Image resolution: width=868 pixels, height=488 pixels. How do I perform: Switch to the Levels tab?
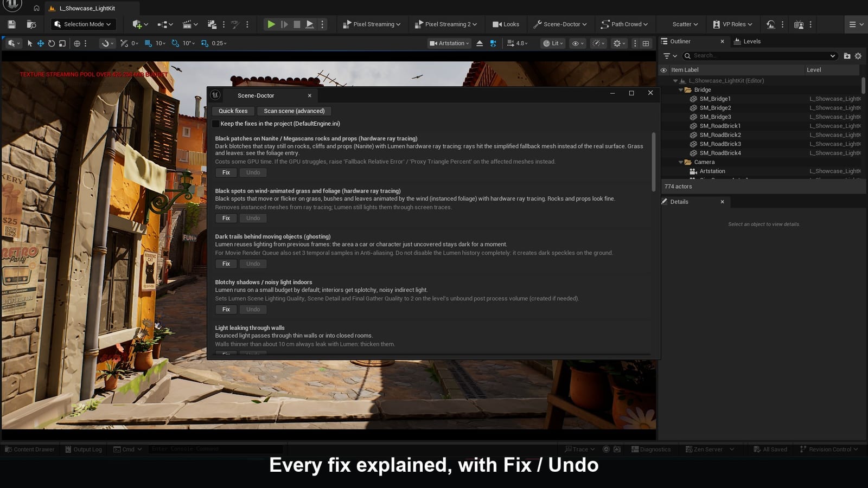pyautogui.click(x=747, y=41)
